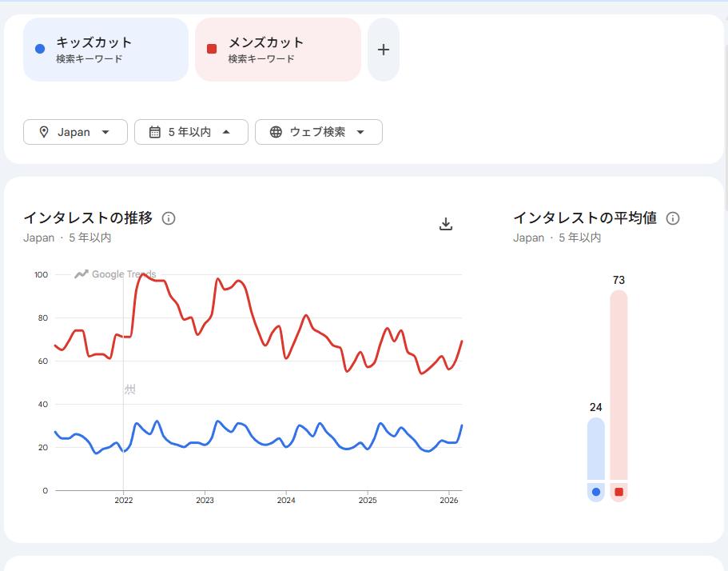The height and width of the screenshot is (571, 728).
Task: Click the plus button to add comparison
Action: pos(383,50)
